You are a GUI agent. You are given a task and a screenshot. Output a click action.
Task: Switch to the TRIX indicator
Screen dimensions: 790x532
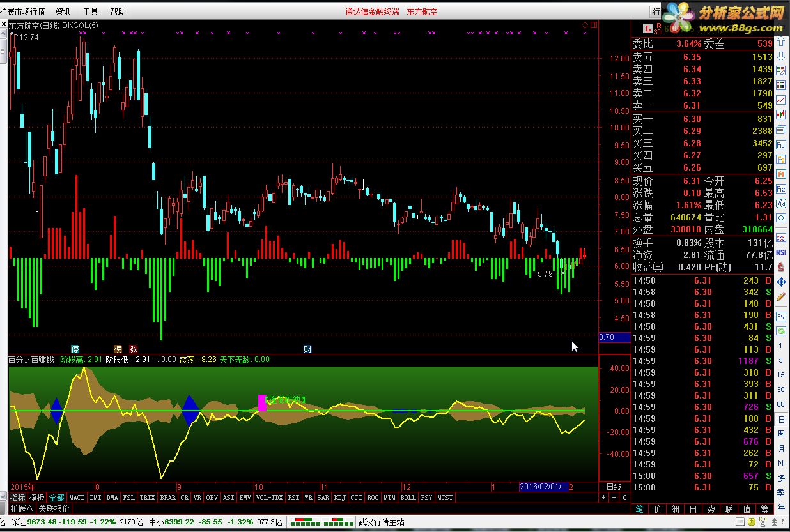point(147,498)
